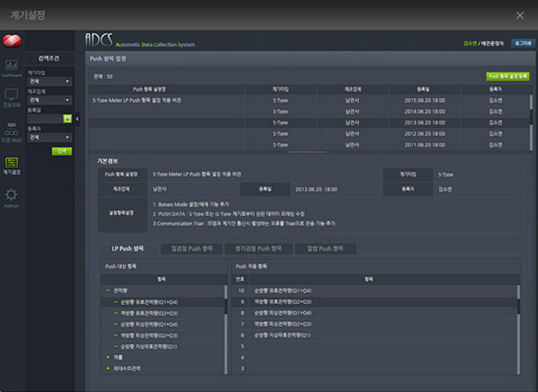Click the Push 대상 항목 tree scrollbar
The width and height of the screenshot is (538, 392).
coord(225,330)
